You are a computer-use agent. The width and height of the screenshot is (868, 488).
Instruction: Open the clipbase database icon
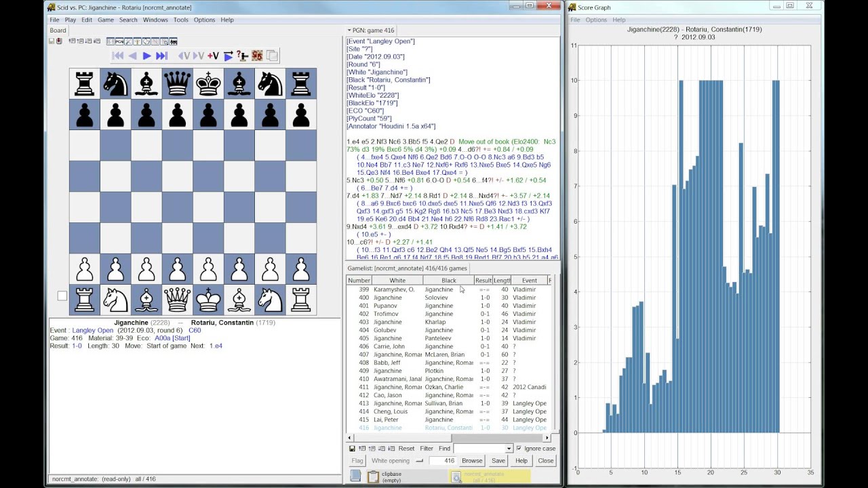click(373, 476)
